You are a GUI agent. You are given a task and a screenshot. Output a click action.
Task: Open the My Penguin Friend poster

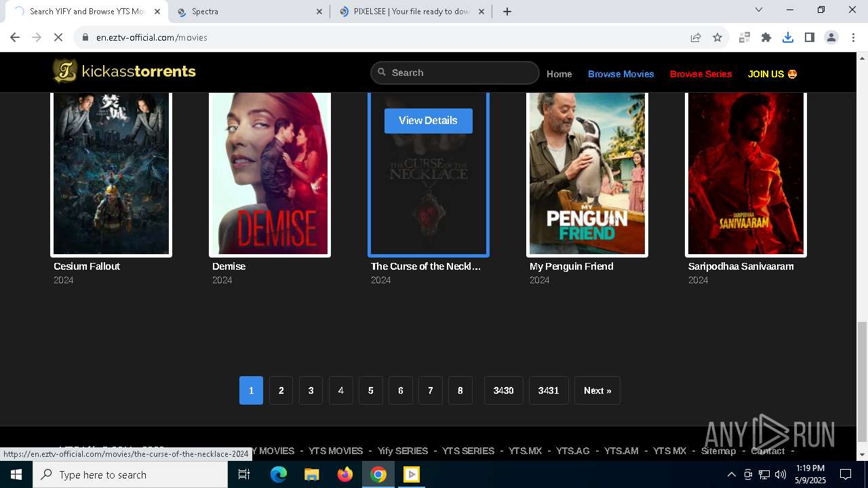[x=587, y=174]
